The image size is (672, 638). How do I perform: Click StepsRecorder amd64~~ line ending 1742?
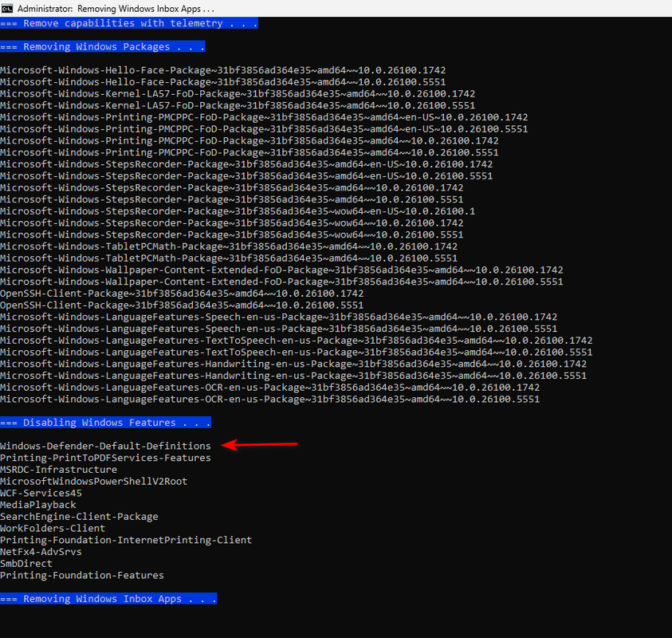[x=232, y=187]
